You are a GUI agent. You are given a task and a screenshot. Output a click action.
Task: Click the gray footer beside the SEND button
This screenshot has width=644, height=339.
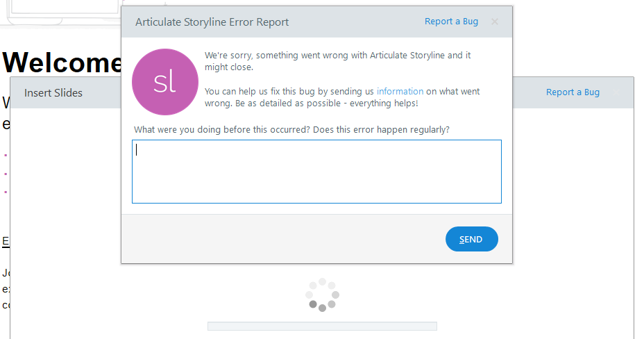[x=278, y=239]
